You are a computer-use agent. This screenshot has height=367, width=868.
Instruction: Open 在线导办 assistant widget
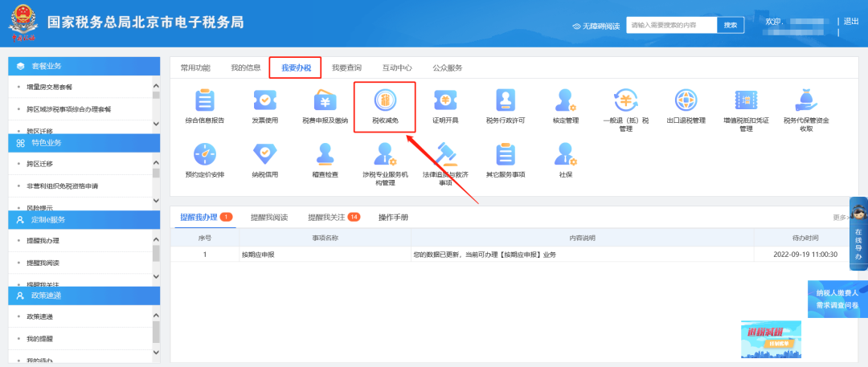pyautogui.click(x=858, y=234)
